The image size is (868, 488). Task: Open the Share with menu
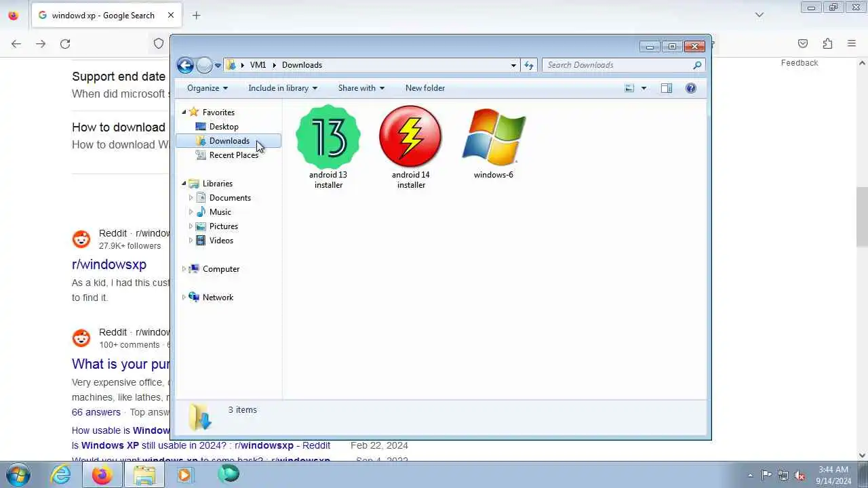361,88
